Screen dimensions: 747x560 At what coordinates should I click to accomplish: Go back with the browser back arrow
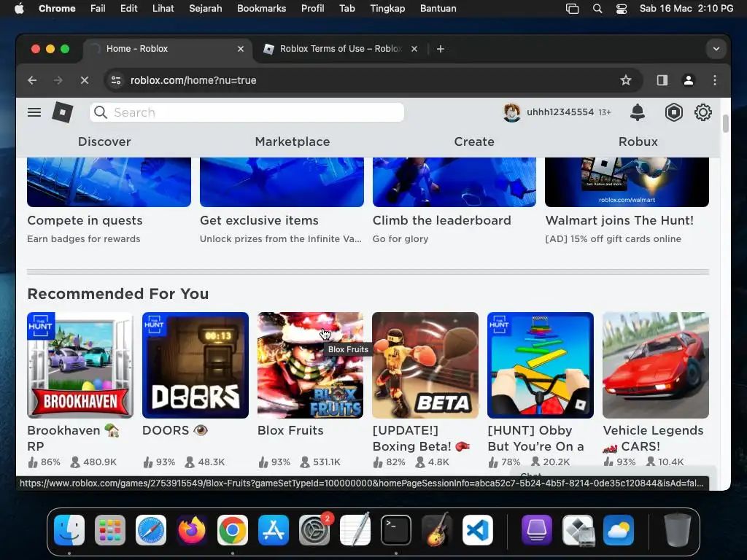pyautogui.click(x=32, y=80)
